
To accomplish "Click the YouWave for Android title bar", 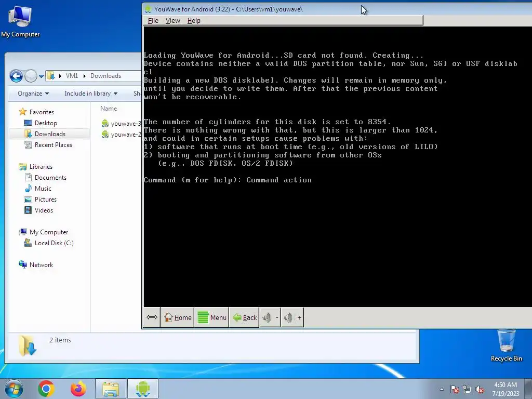I will 337,9.
